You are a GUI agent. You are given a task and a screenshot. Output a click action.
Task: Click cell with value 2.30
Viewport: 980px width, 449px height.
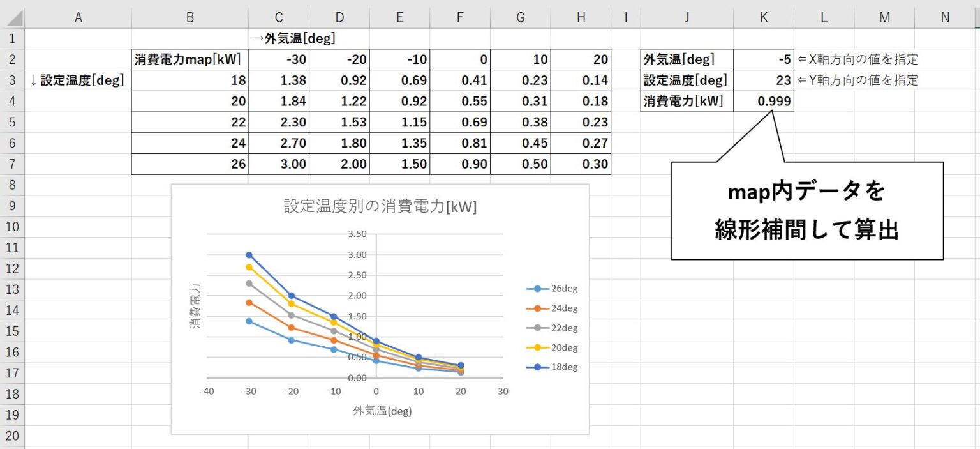279,122
